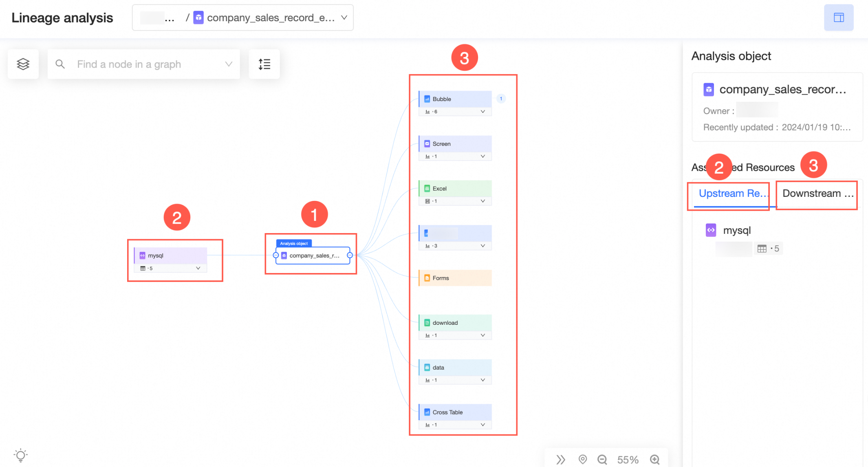Screen dimensions: 868x467
Task: Click the download node icon
Action: click(427, 323)
